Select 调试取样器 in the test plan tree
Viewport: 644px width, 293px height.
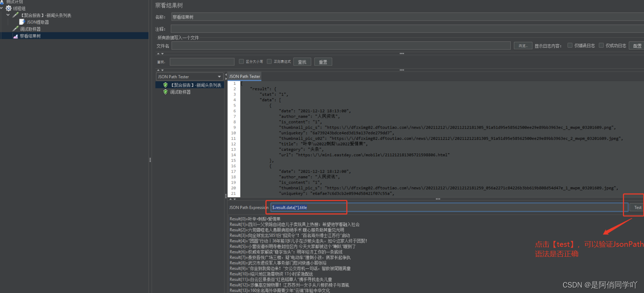30,29
